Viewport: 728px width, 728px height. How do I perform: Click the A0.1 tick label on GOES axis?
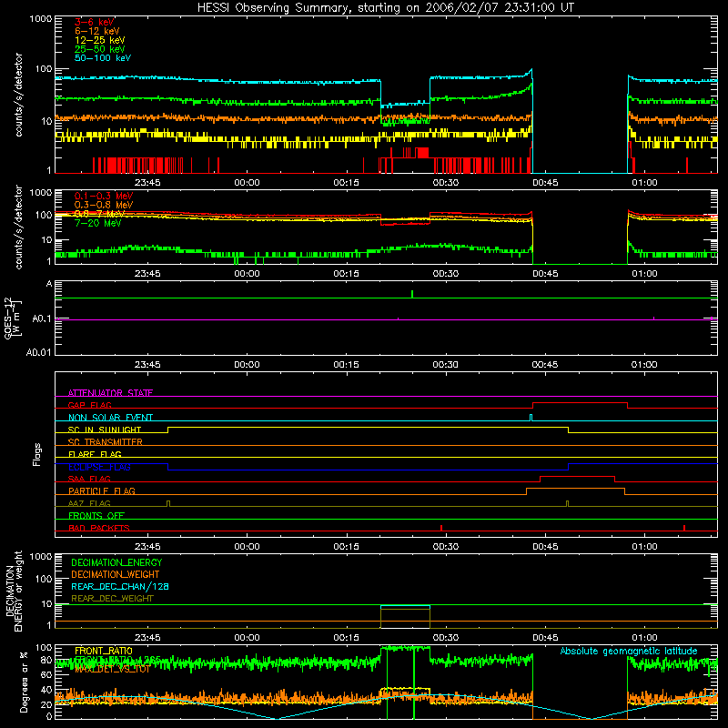pos(41,319)
